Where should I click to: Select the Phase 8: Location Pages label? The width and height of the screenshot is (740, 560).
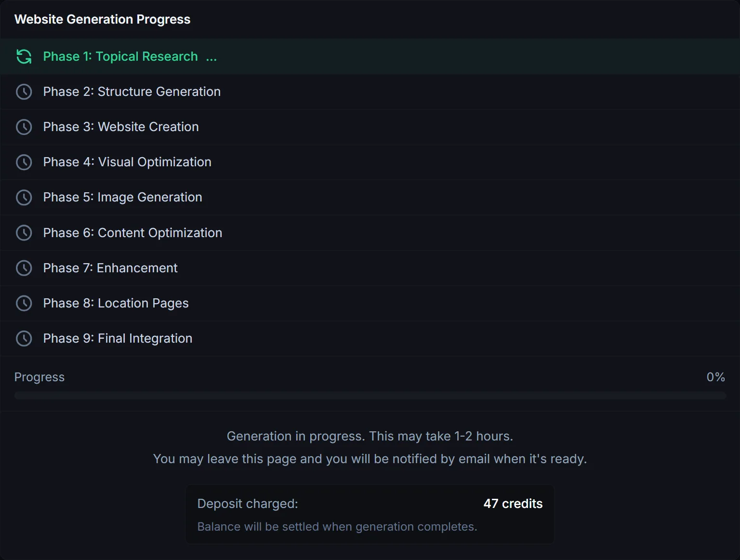(116, 303)
